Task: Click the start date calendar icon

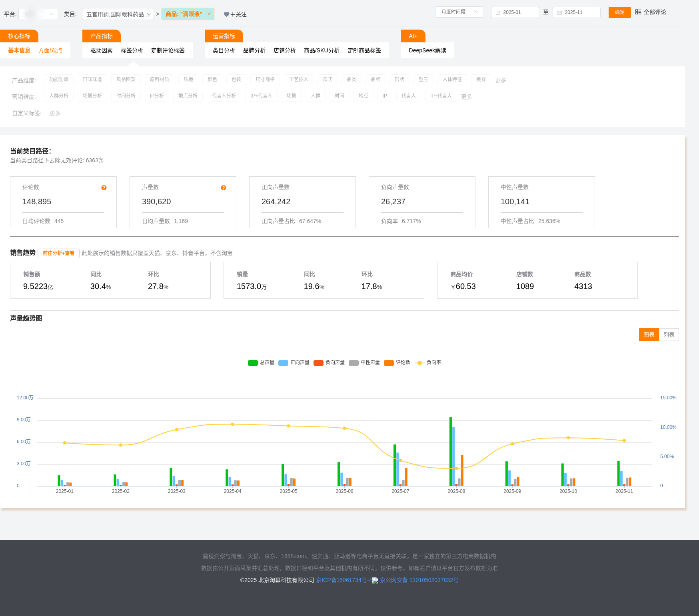Action: pyautogui.click(x=498, y=12)
